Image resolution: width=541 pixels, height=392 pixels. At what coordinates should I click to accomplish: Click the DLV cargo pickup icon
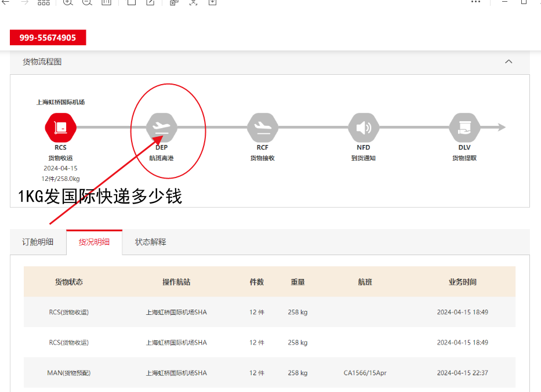click(464, 128)
